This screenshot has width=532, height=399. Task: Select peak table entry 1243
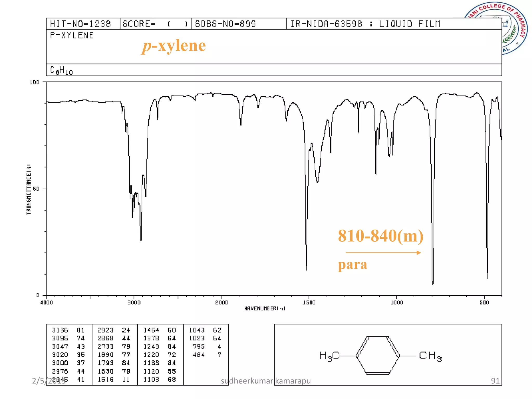pyautogui.click(x=160, y=347)
